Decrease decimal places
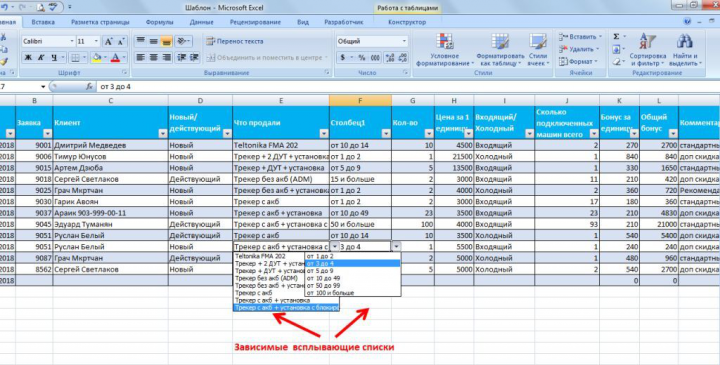The height and width of the screenshot is (365, 720). tap(403, 58)
